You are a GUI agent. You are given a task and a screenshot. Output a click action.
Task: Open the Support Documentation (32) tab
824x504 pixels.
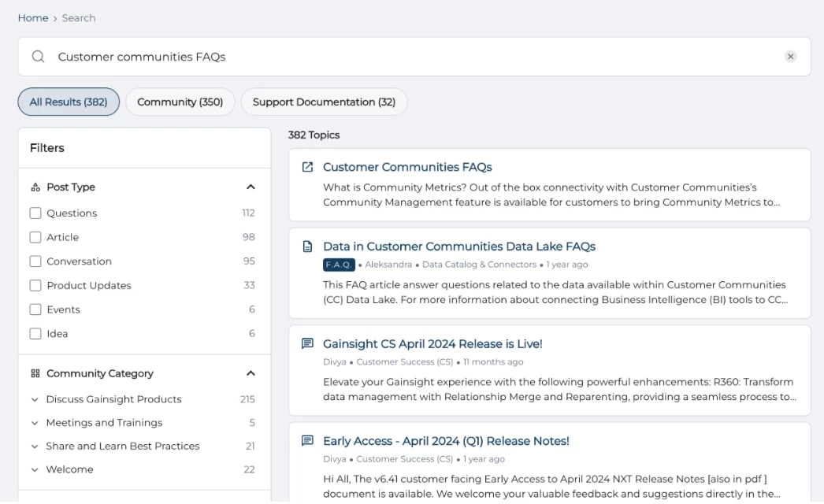tap(324, 102)
